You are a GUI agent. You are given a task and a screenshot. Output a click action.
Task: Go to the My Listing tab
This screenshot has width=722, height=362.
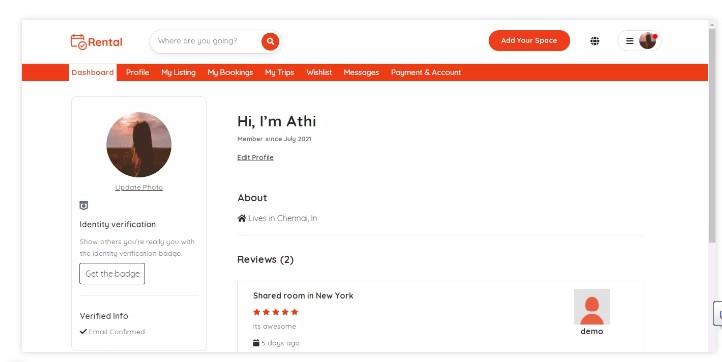pyautogui.click(x=178, y=72)
